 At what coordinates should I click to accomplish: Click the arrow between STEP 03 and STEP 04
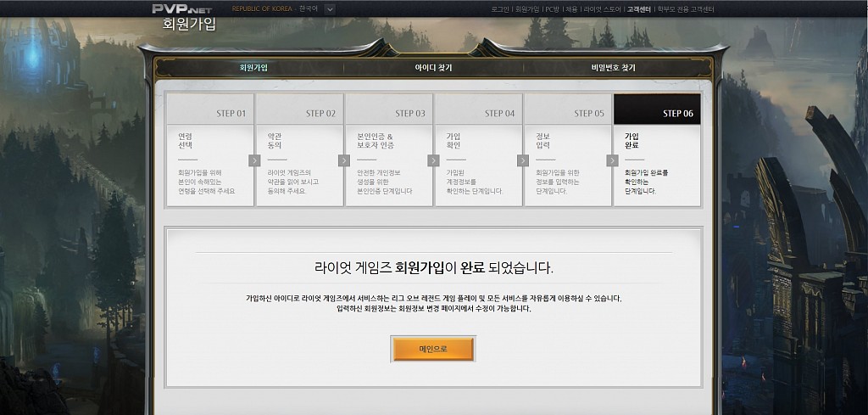[x=433, y=160]
